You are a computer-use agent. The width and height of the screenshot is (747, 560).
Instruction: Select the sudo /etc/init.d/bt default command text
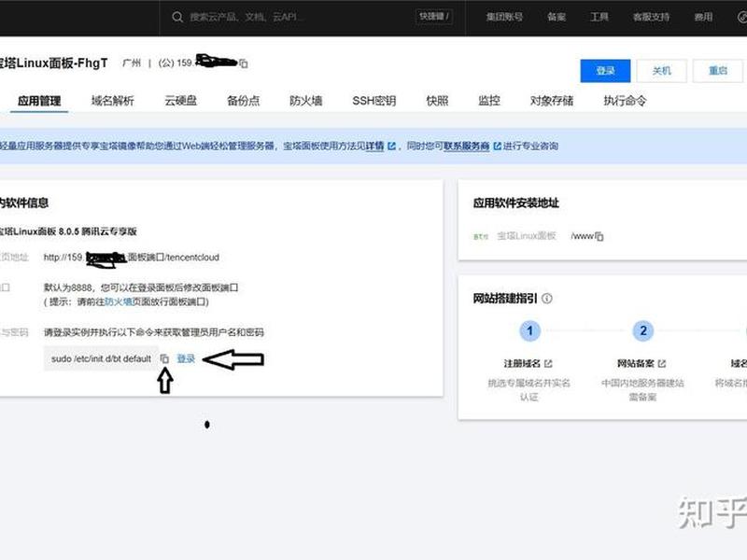pos(101,359)
